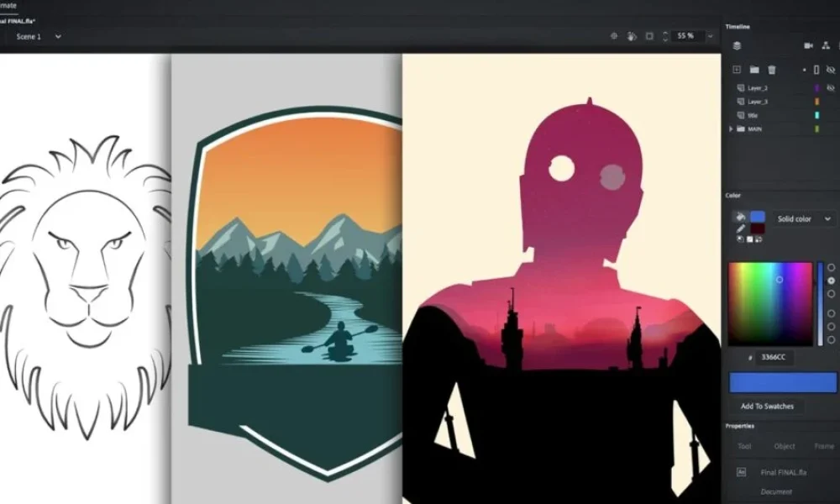Image resolution: width=840 pixels, height=504 pixels.
Task: Switch to the Frame properties tab
Action: pos(824,446)
